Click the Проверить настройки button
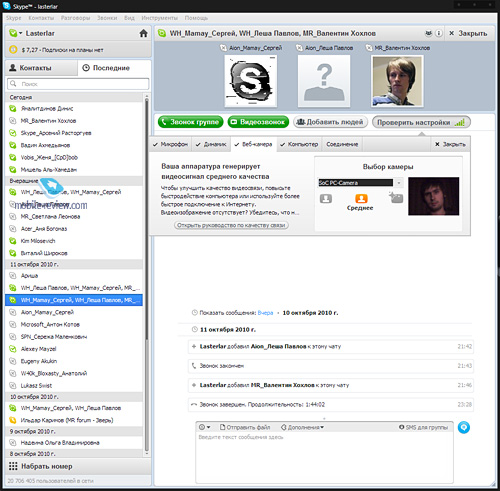500x491 pixels. point(421,122)
